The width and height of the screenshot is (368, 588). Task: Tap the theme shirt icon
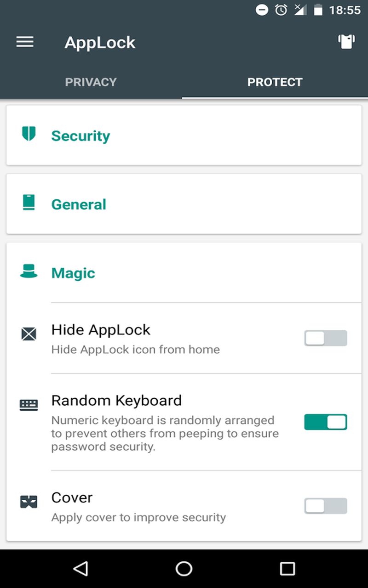[x=346, y=42]
